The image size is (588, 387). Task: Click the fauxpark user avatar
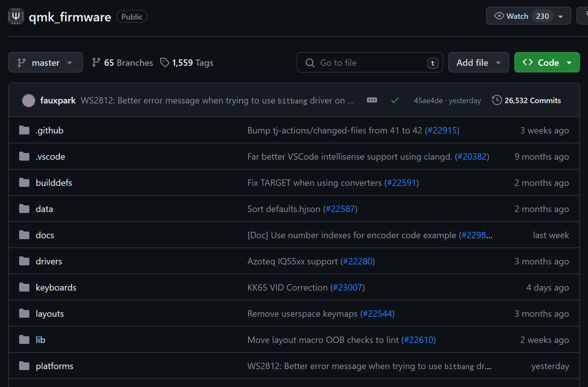[29, 101]
